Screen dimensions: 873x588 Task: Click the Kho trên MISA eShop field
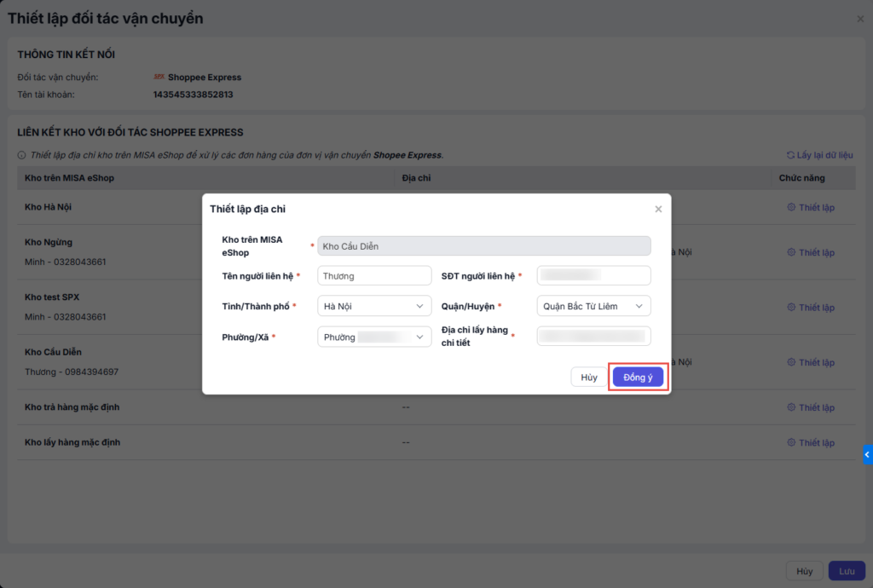coord(483,246)
